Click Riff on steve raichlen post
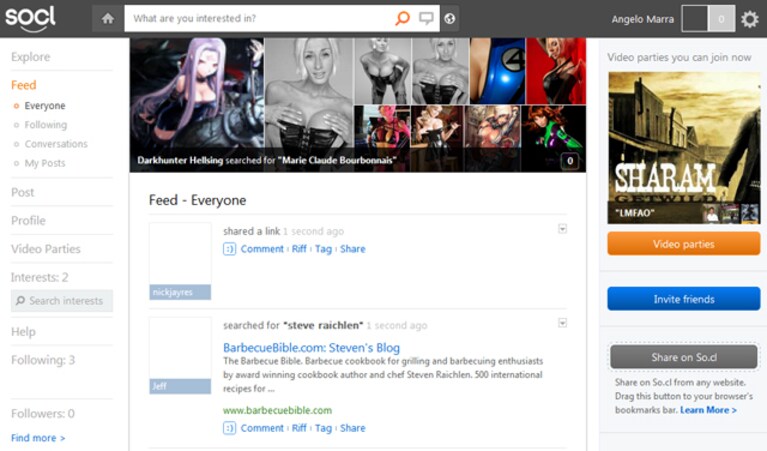Viewport: 767px width, 451px height. [299, 428]
